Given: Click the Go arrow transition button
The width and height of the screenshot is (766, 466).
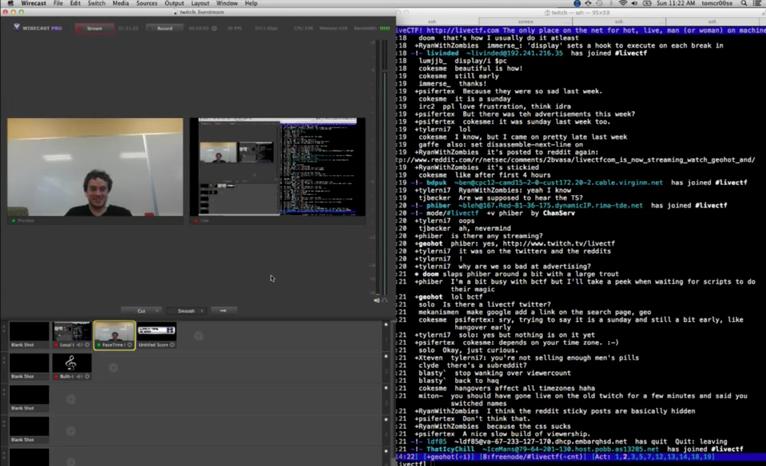Looking at the screenshot, I should 225,310.
